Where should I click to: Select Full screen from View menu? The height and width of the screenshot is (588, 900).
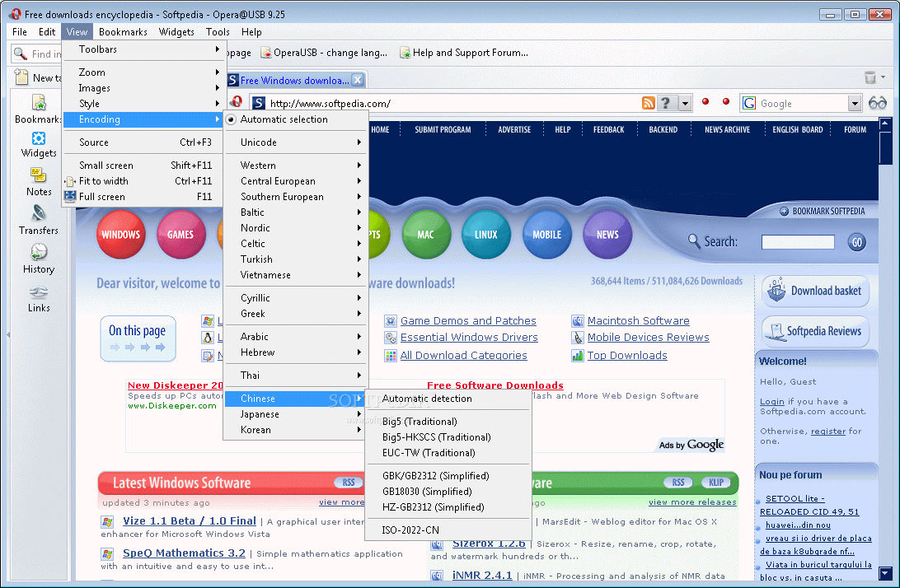143,197
